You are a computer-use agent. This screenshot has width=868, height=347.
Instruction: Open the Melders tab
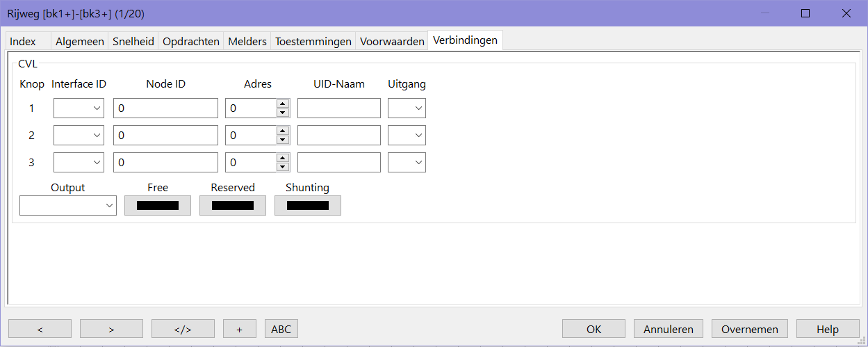[x=247, y=42]
